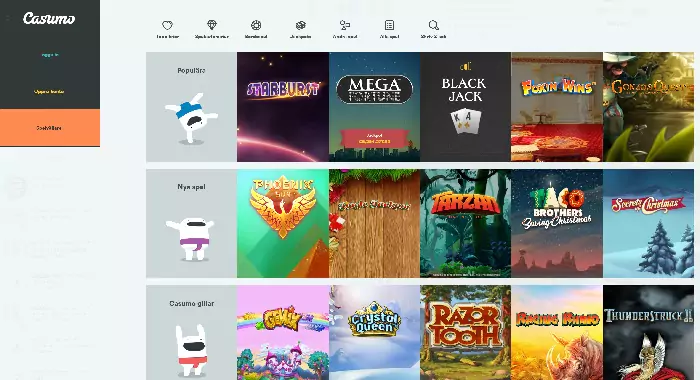Screen dimensions: 700x380
Task: Open the list icon for all games
Action: pos(389,25)
